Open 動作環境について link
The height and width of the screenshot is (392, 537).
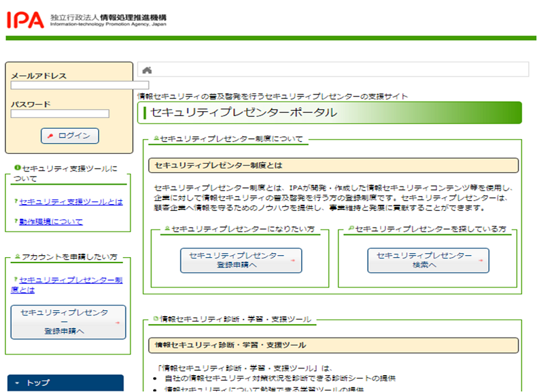pyautogui.click(x=51, y=222)
